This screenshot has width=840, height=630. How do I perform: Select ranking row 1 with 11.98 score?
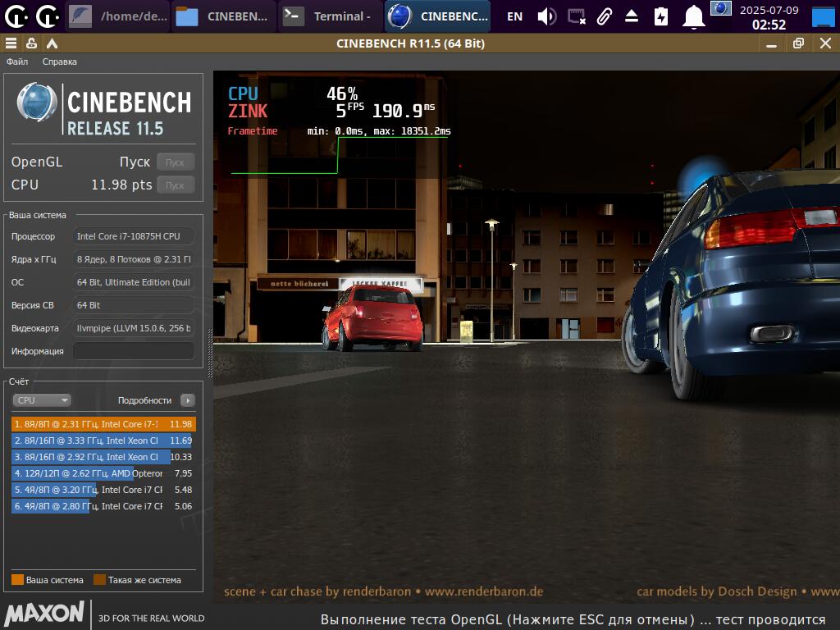coord(103,424)
